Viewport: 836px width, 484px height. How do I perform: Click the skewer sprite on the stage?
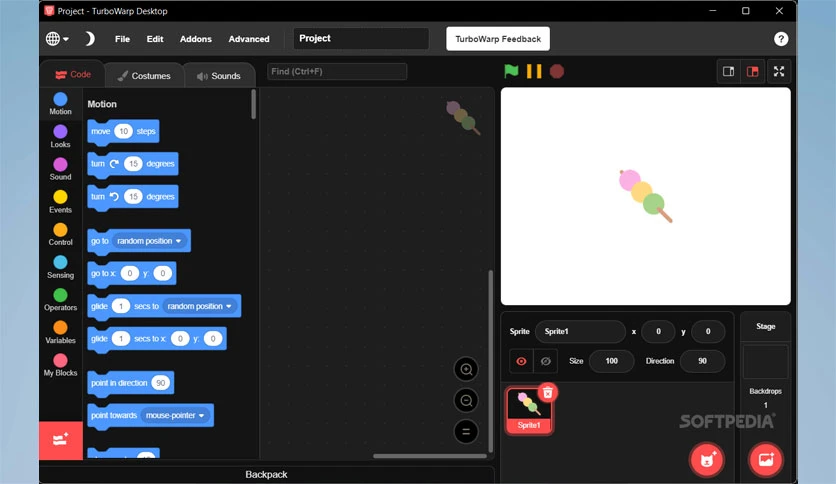point(645,196)
